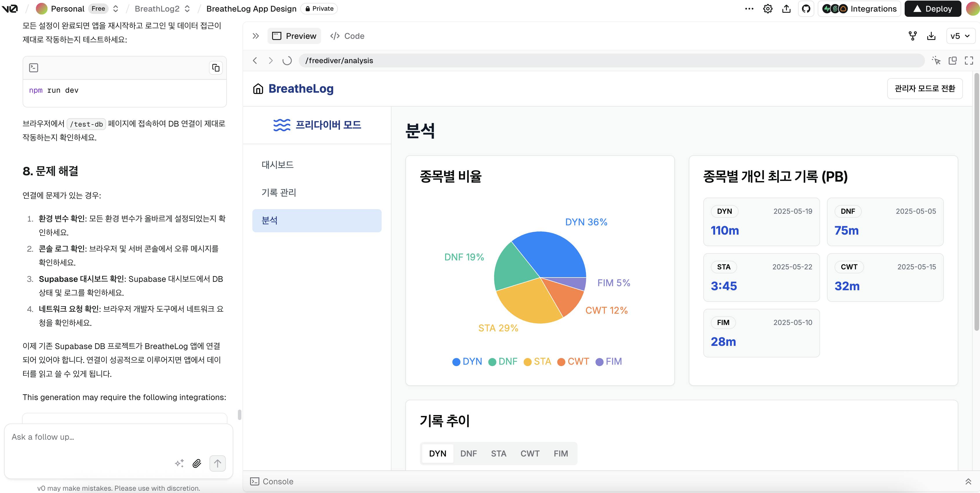Switch to the Code tab
The width and height of the screenshot is (980, 493).
(x=347, y=36)
